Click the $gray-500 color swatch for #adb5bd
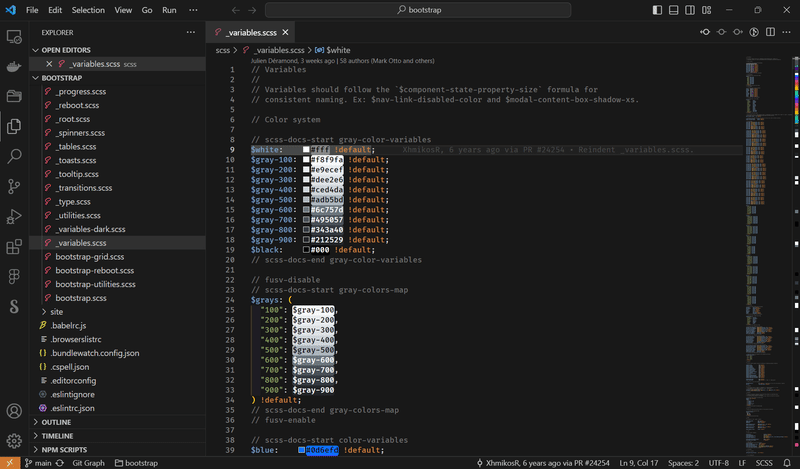Viewport: 800px width, 469px height. coord(306,200)
